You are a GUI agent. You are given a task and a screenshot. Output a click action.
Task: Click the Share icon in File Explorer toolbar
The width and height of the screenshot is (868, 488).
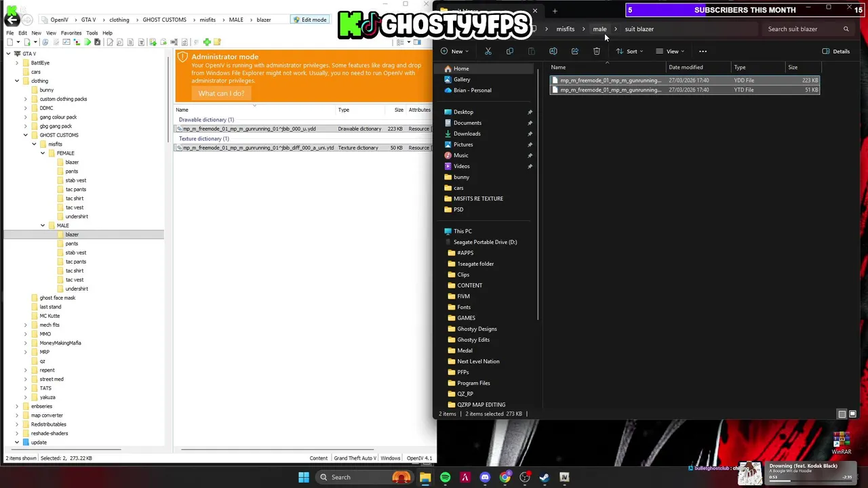point(575,52)
